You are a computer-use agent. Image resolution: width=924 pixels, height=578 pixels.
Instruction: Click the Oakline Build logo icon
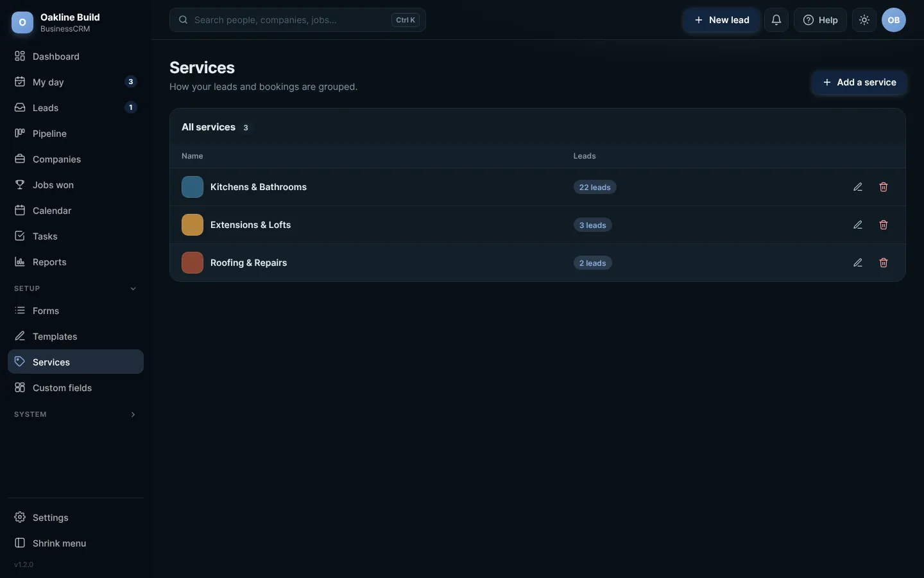coord(22,22)
